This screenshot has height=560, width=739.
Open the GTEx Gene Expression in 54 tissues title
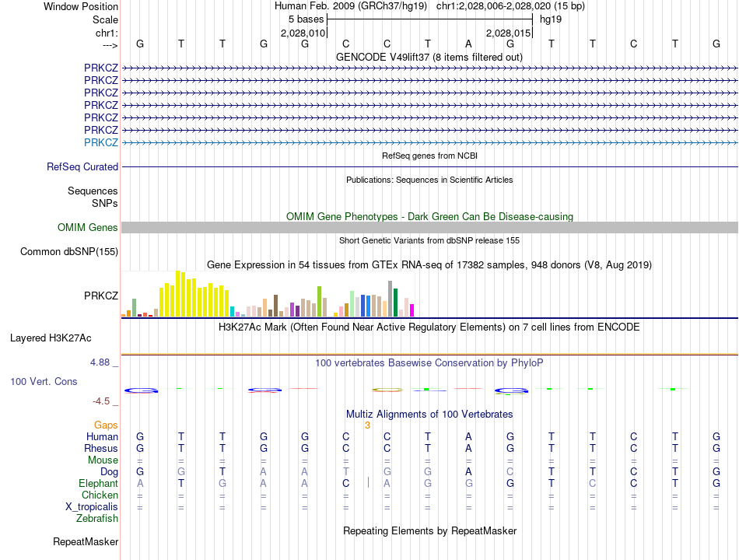[429, 265]
